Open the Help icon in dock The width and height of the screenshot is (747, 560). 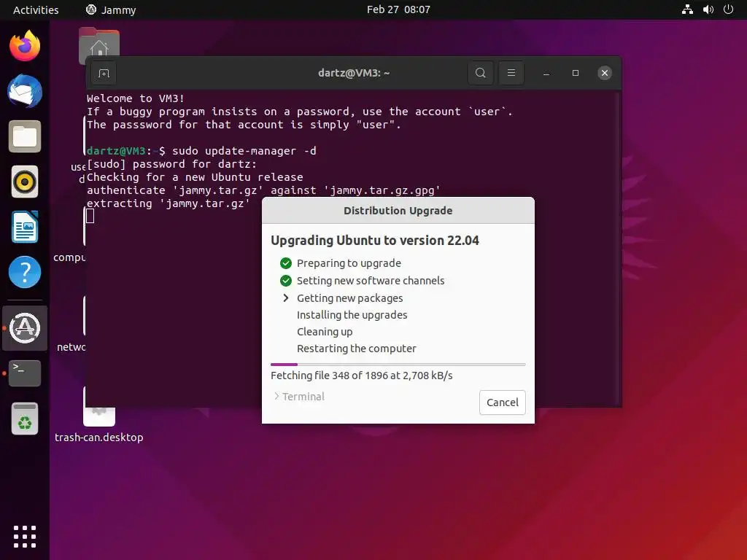coord(25,272)
